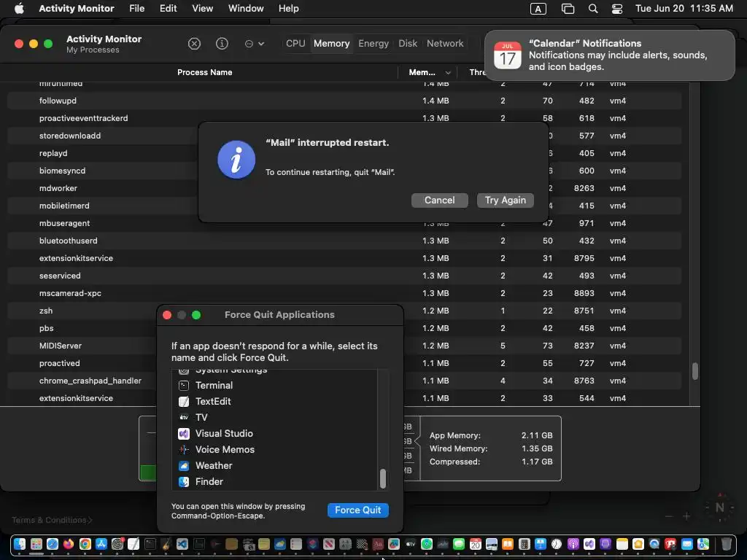Screen dimensions: 747x560
Task: Sort by the Process Name column header
Action: click(x=204, y=72)
